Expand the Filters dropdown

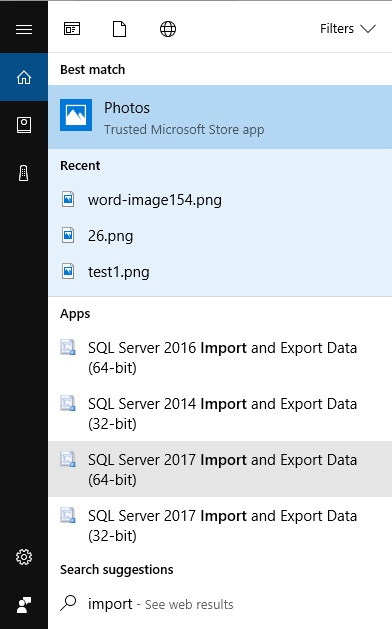pyautogui.click(x=347, y=29)
